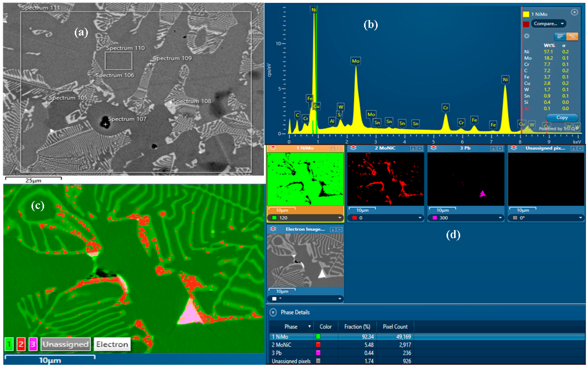Open the red 2 MoNiC phase map thumbnail
Viewport: 588px width, 367px height.
click(x=386, y=179)
